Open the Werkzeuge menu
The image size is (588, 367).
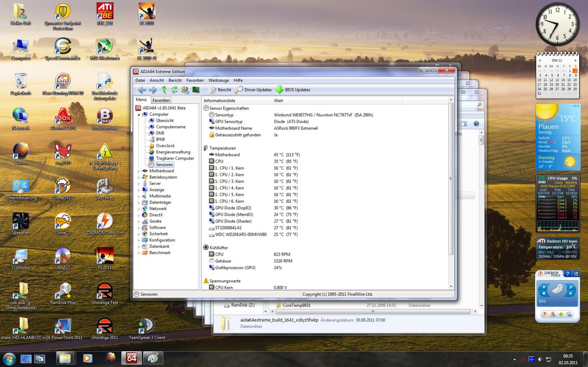(x=219, y=80)
